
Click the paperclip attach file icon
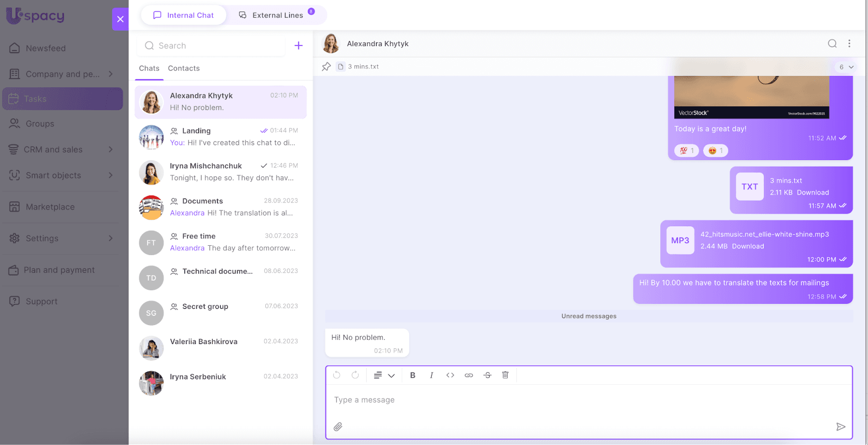click(338, 427)
